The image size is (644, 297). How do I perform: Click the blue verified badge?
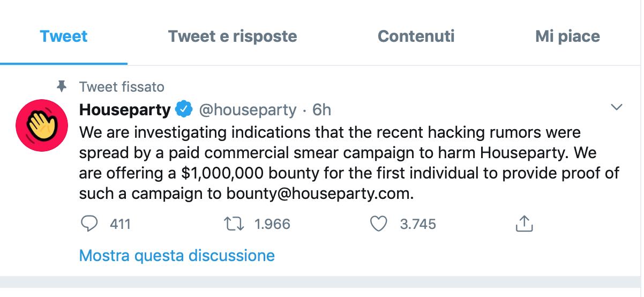pyautogui.click(x=184, y=110)
